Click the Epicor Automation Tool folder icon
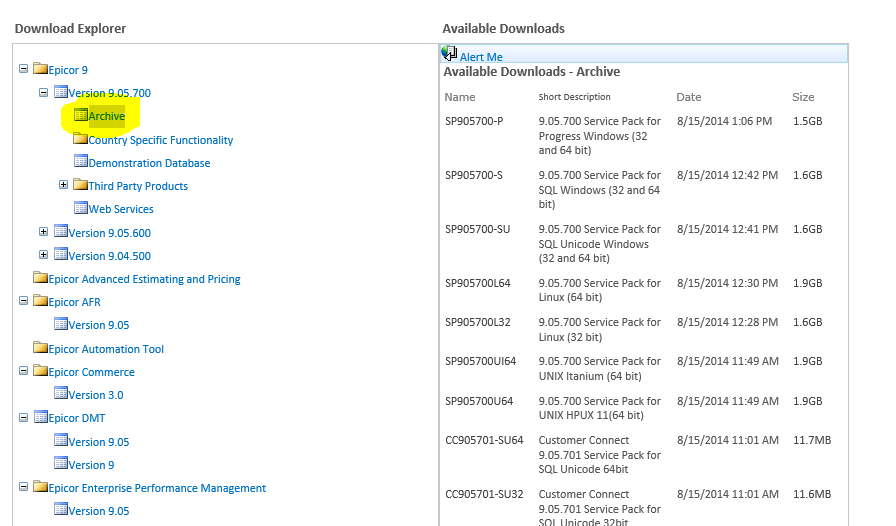Image resolution: width=896 pixels, height=526 pixels. tap(40, 347)
